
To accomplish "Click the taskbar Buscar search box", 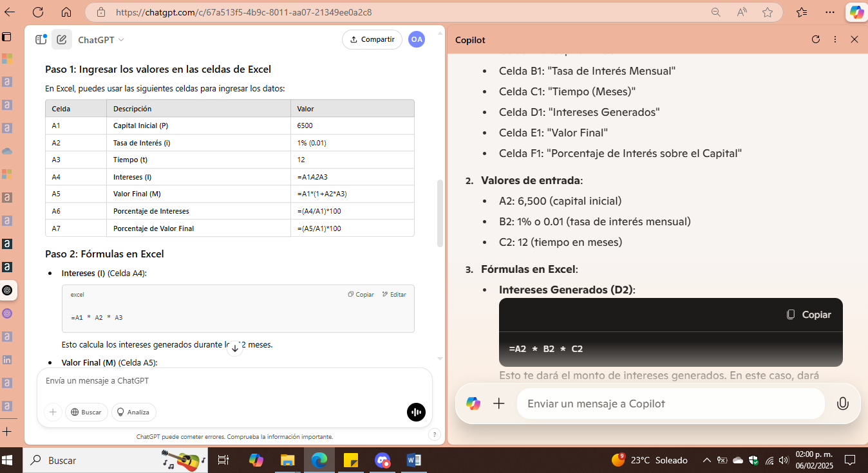I will coord(116,460).
